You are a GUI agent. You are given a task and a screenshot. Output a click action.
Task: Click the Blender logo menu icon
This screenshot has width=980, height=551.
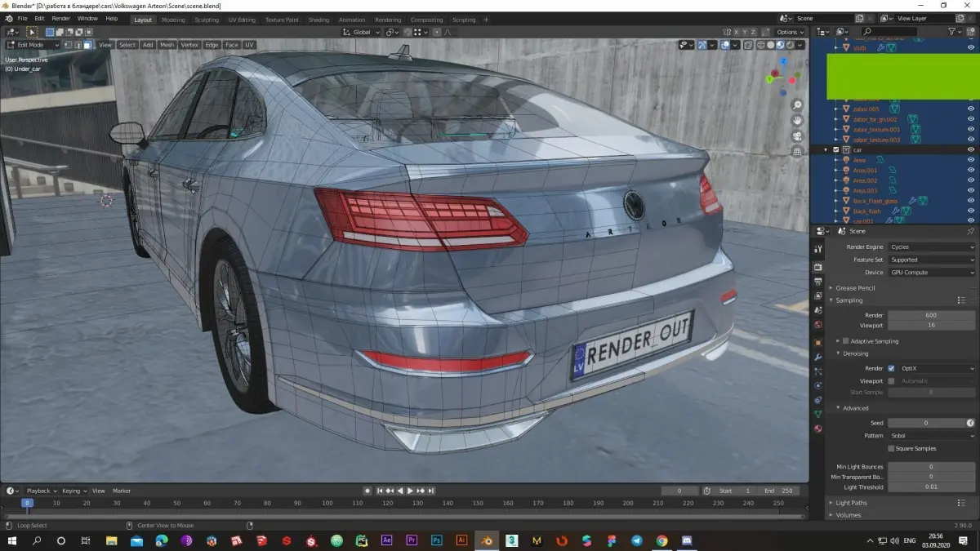(7, 18)
